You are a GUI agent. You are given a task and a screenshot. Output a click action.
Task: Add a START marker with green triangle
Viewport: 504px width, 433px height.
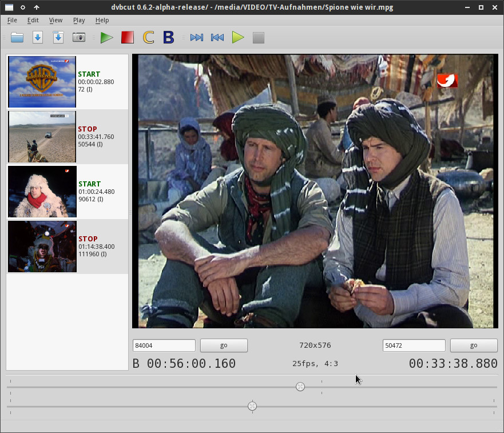[x=106, y=38]
